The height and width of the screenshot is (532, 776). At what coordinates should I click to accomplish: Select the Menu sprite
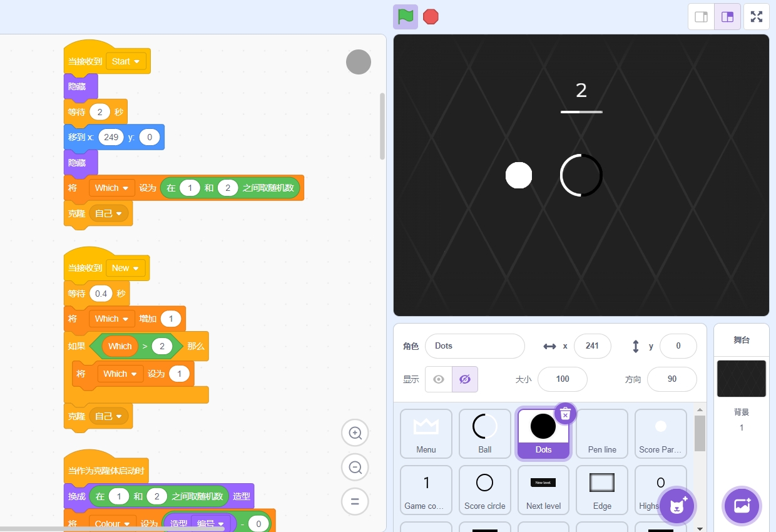[426, 434]
